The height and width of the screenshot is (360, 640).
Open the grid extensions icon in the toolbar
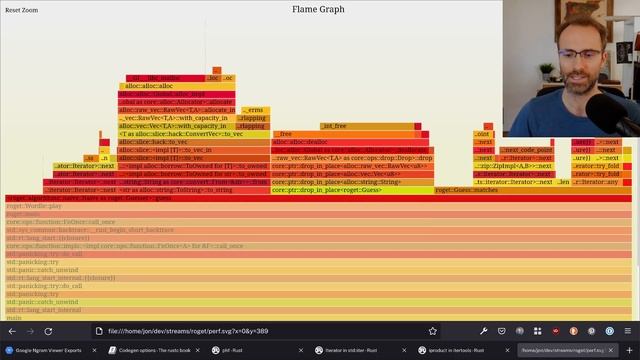coord(538,331)
